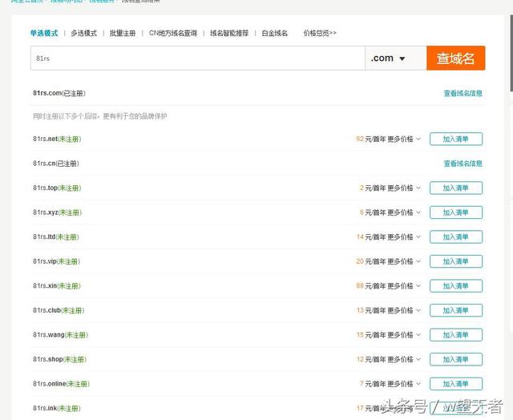Click the 81rs.xin domain name text
This screenshot has height=420, width=513.
(45, 286)
